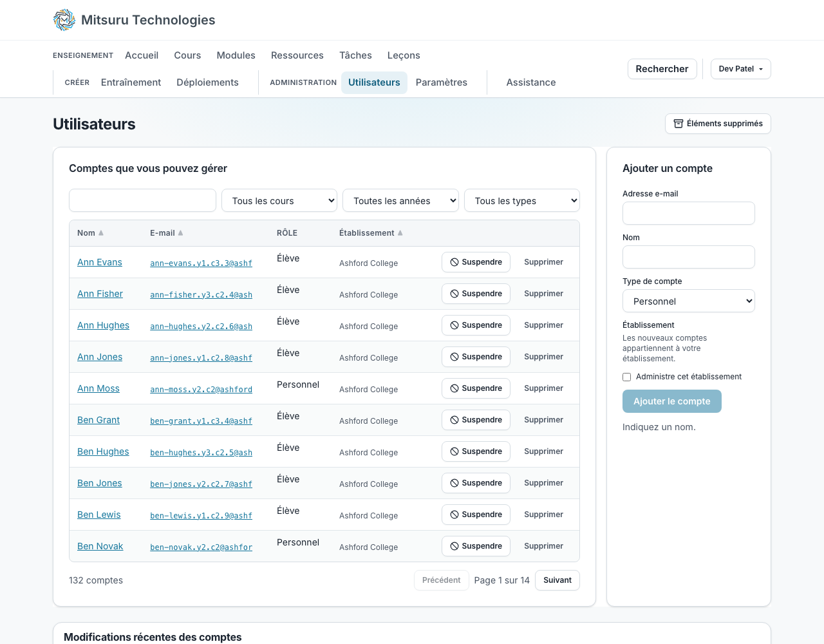This screenshot has width=824, height=644.
Task: Focus the account search field
Action: [142, 200]
